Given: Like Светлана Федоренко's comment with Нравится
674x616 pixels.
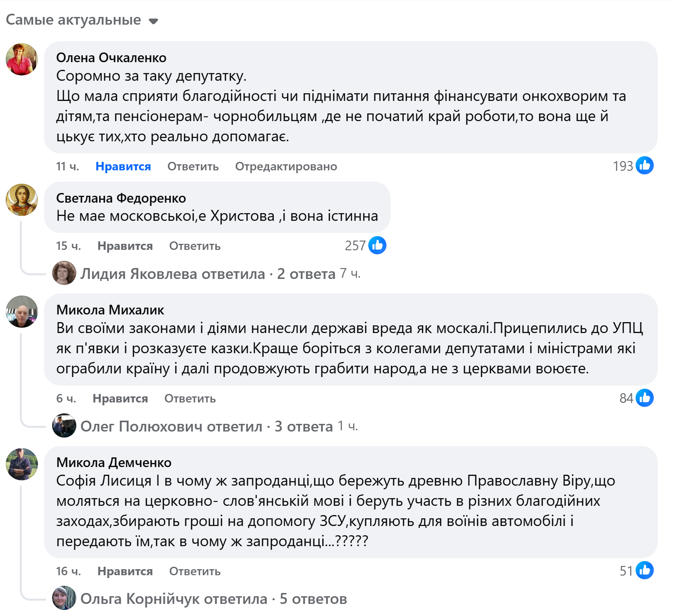Looking at the screenshot, I should pyautogui.click(x=125, y=246).
